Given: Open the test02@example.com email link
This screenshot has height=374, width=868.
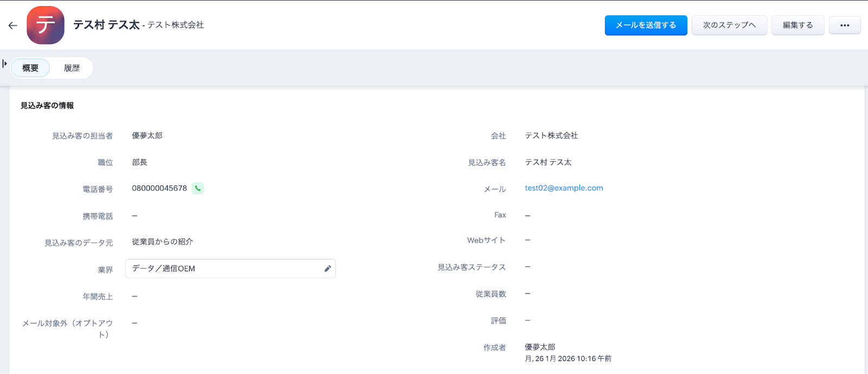Looking at the screenshot, I should click(x=564, y=188).
